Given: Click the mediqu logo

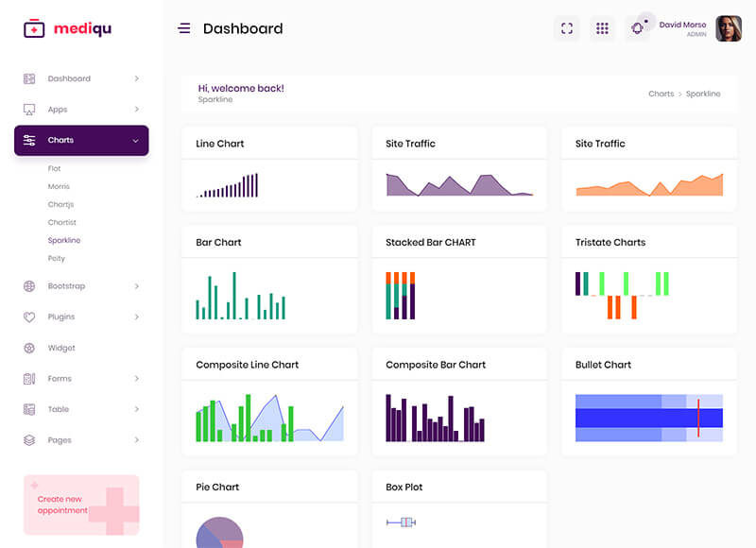Looking at the screenshot, I should pos(67,28).
